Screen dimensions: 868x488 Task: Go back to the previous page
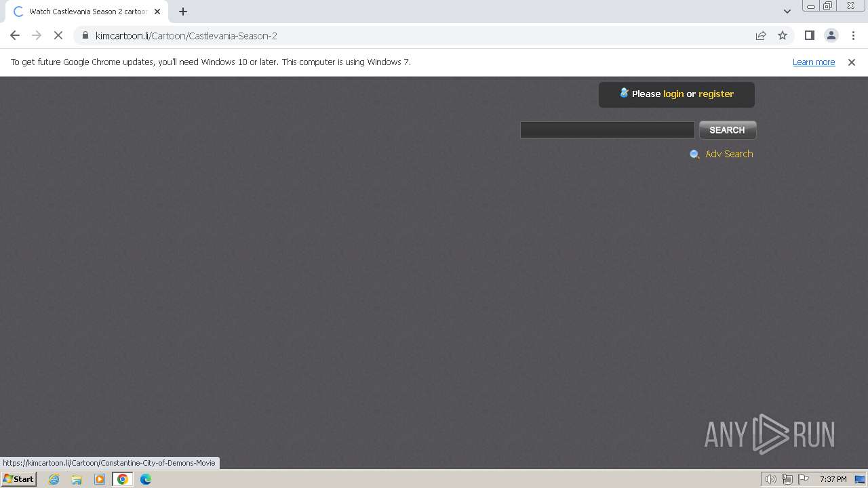click(15, 35)
